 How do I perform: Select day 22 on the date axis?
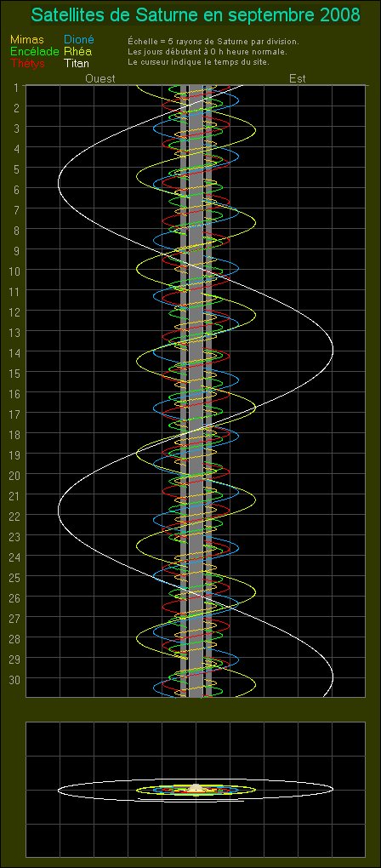tap(15, 516)
